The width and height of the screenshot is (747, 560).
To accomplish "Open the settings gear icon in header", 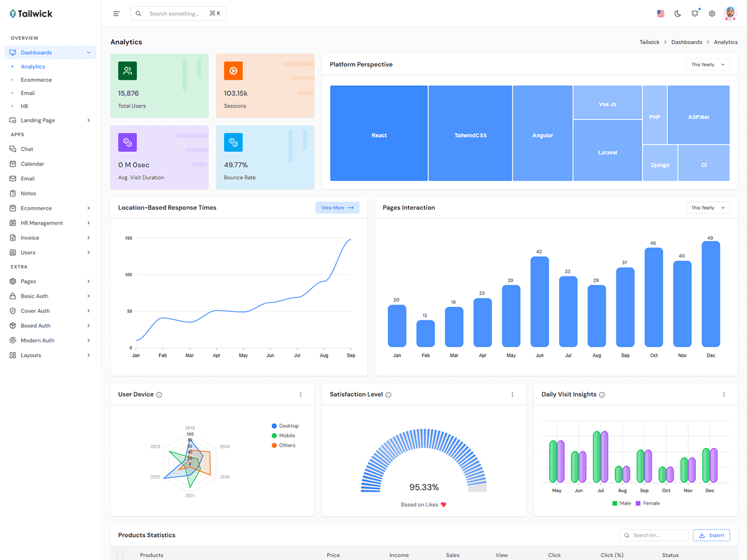I will coord(712,14).
